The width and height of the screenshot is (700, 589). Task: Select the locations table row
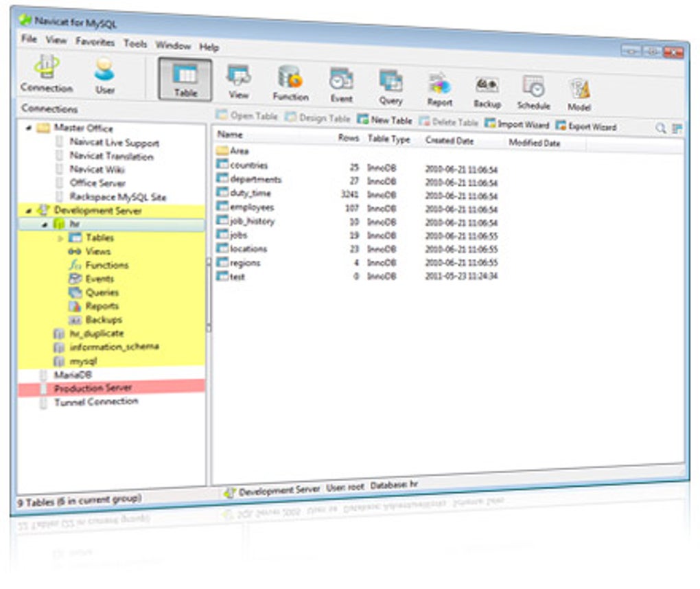pyautogui.click(x=357, y=249)
